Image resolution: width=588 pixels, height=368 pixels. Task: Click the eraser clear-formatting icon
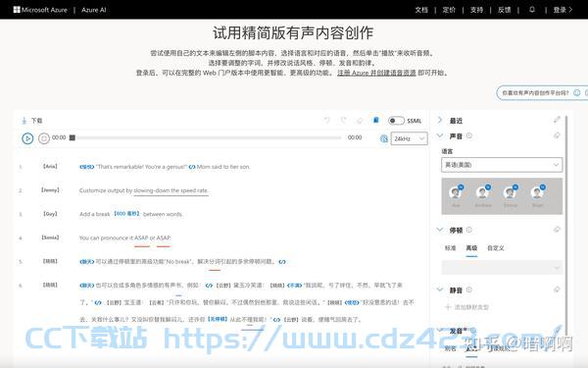pyautogui.click(x=360, y=120)
